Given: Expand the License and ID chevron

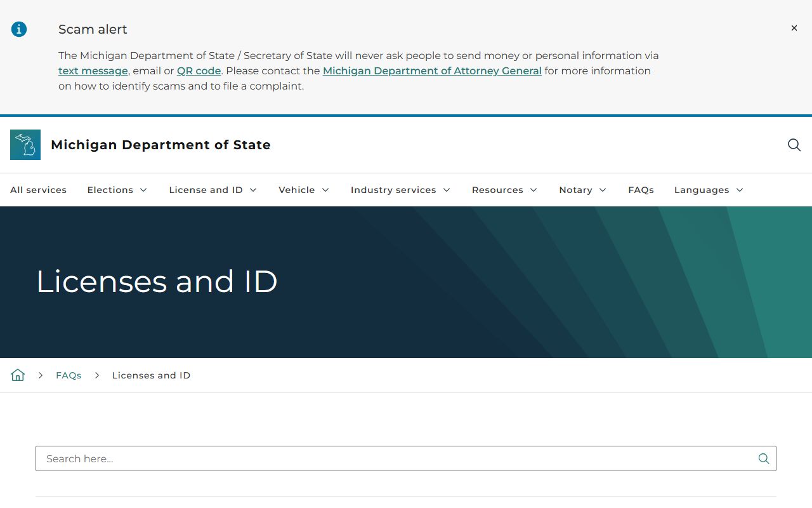Looking at the screenshot, I should click(253, 190).
